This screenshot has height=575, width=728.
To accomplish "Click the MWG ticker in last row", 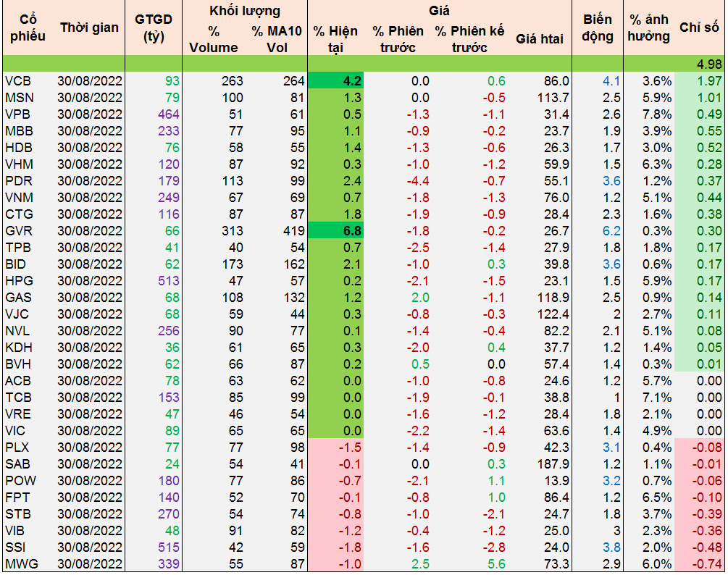I will pos(21,564).
